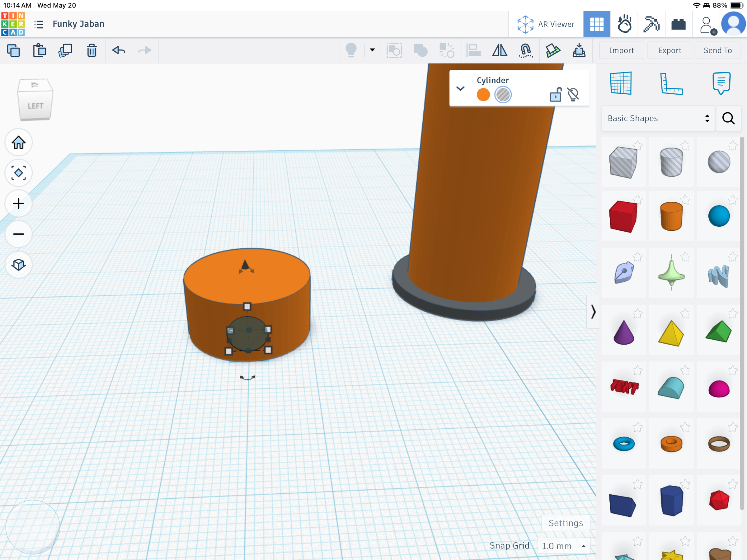Delete the selected cylinder
This screenshot has width=747, height=560.
(x=92, y=51)
